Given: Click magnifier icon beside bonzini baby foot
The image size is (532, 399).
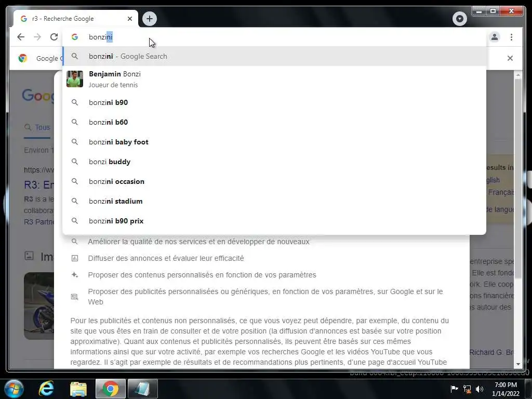Looking at the screenshot, I should [x=75, y=142].
